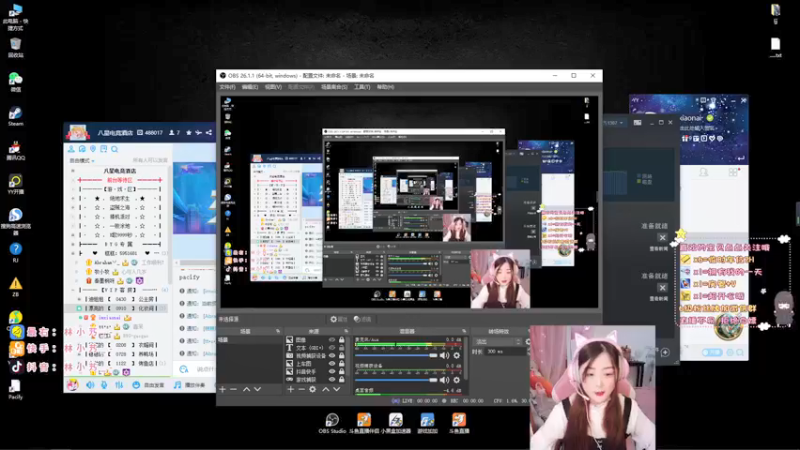Click the speaker icon in YY bottom bar

[90, 385]
